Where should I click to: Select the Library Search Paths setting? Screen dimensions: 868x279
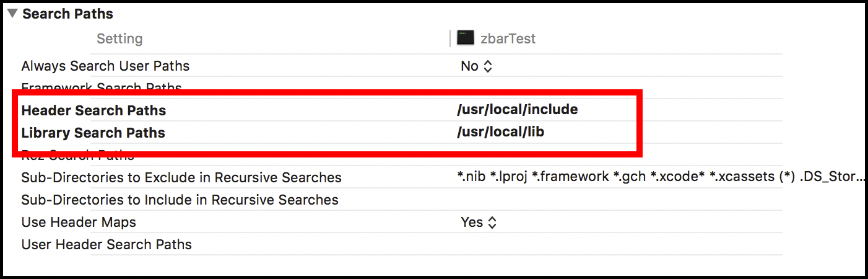[x=93, y=133]
